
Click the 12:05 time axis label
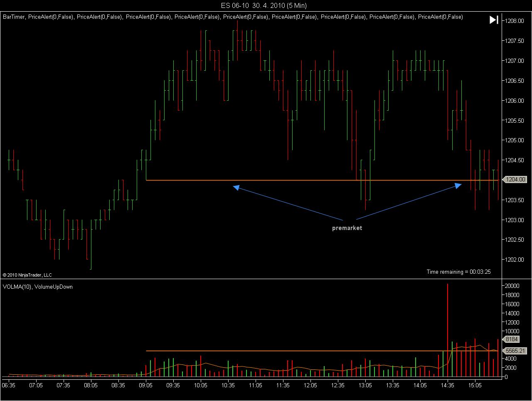tap(310, 386)
